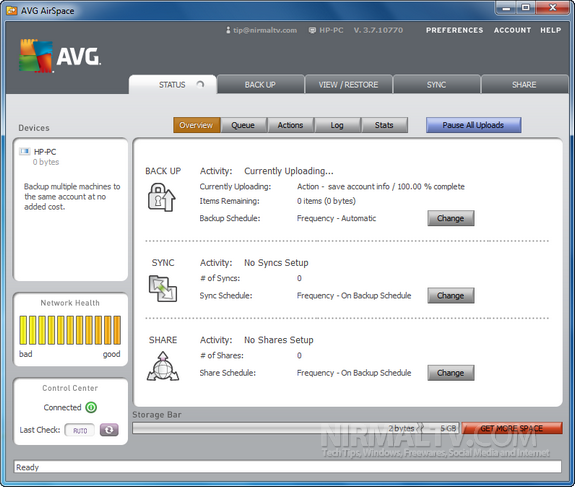Click 'Backup multiple machines' info text
The image size is (575, 487).
point(72,197)
